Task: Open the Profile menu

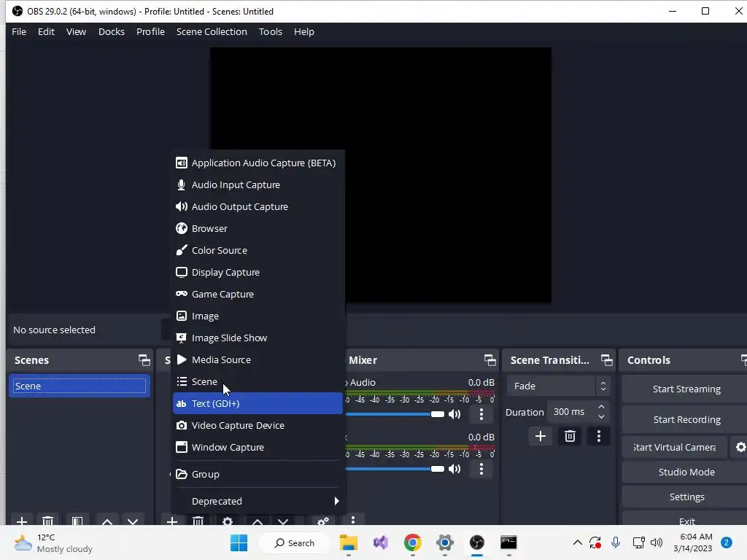Action: 150,32
